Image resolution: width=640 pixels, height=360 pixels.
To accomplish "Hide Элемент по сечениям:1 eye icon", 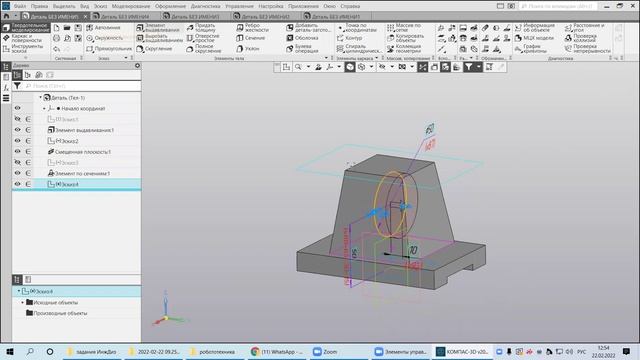I will (18, 173).
